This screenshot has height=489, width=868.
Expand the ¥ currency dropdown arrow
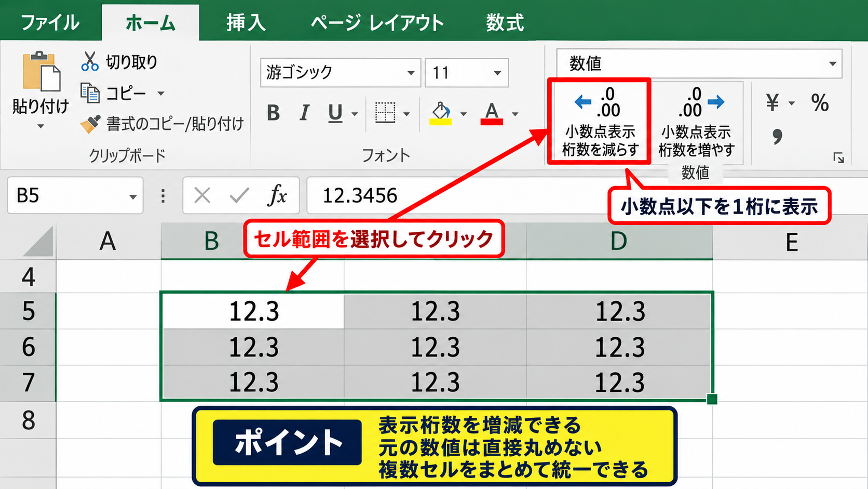(792, 103)
